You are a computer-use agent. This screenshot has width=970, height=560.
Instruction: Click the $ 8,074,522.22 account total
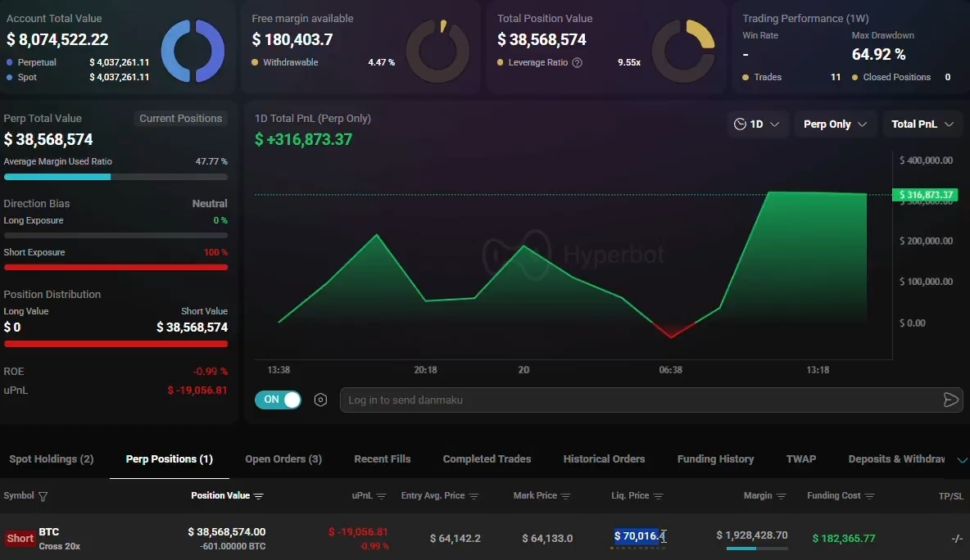[x=57, y=39]
